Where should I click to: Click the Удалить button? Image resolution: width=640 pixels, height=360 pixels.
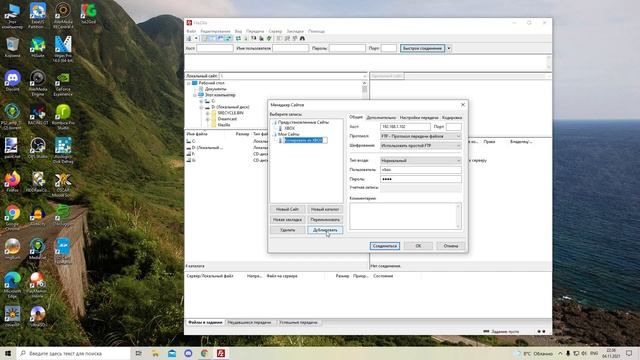point(287,230)
